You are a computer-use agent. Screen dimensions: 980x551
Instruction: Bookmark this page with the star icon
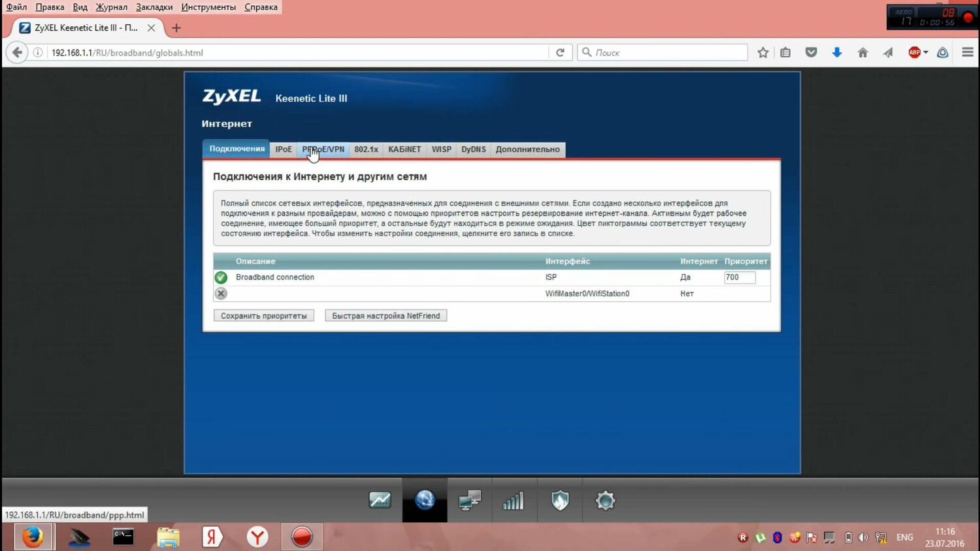tap(762, 52)
